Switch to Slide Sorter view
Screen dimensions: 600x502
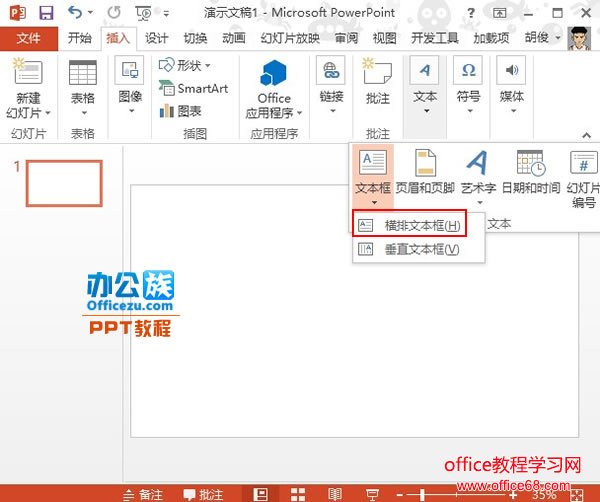point(298,494)
